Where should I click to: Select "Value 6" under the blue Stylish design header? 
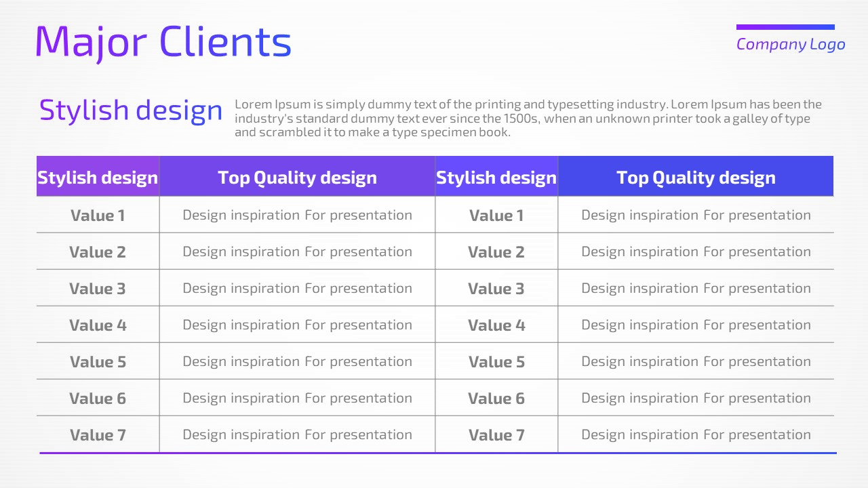pyautogui.click(x=496, y=399)
